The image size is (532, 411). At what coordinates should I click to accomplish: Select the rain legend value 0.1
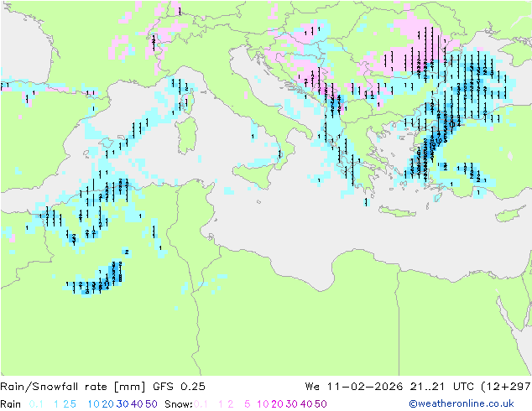pyautogui.click(x=36, y=404)
